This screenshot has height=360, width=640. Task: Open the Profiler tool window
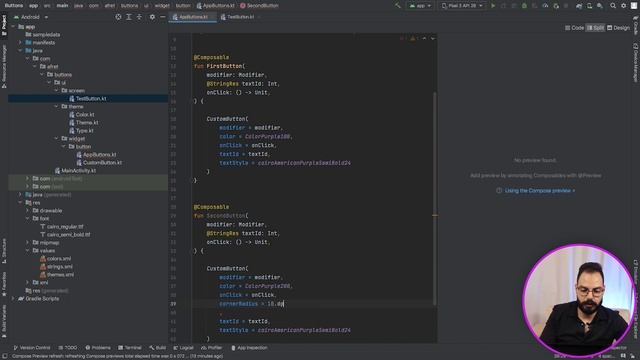[x=211, y=348]
